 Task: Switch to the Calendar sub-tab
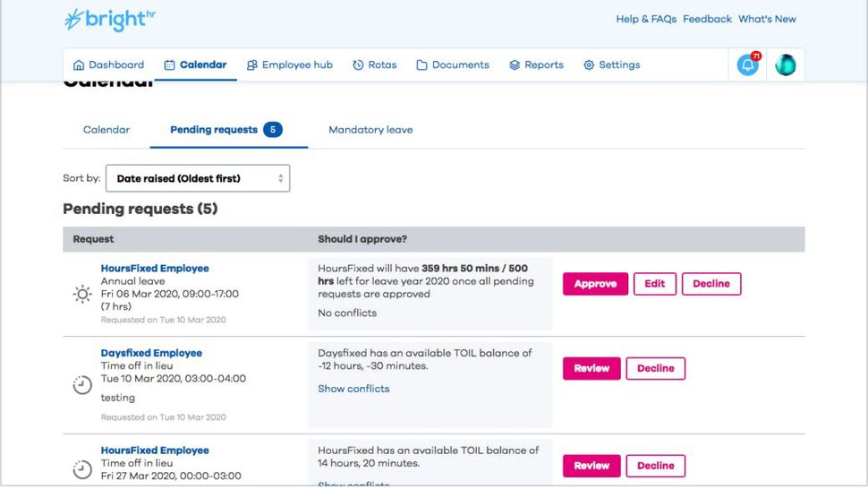[x=106, y=130]
